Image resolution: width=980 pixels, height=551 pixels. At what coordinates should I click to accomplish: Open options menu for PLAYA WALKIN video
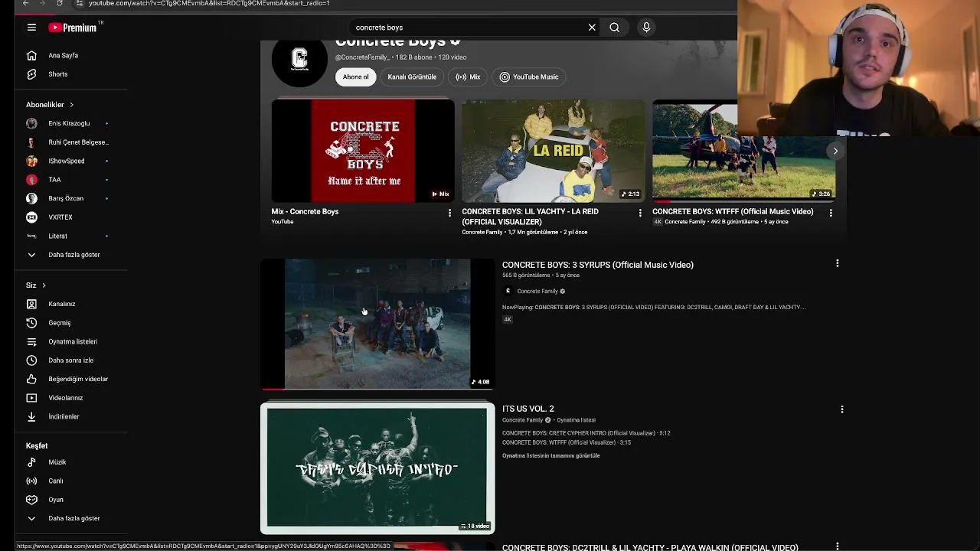837,546
